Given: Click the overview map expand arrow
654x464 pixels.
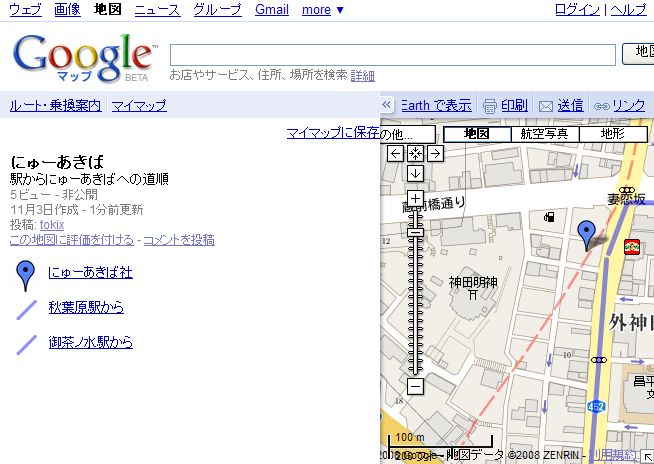Looking at the screenshot, I should click(648, 457).
